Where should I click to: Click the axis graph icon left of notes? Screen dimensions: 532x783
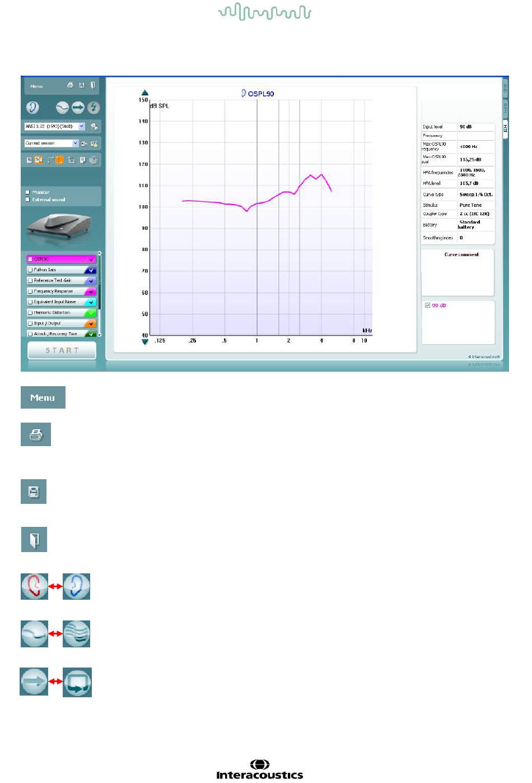(71, 160)
